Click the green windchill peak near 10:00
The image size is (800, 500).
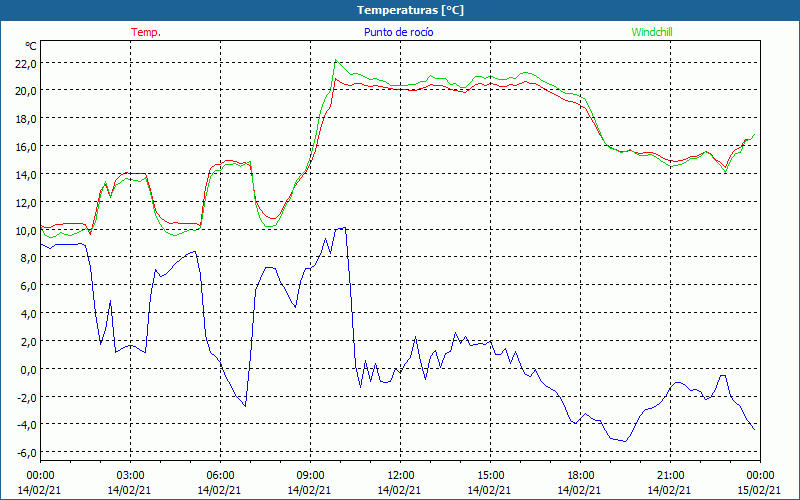[336, 60]
